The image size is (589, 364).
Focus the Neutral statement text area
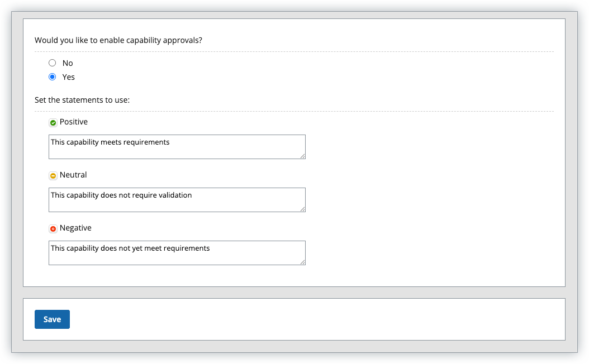pyautogui.click(x=177, y=204)
